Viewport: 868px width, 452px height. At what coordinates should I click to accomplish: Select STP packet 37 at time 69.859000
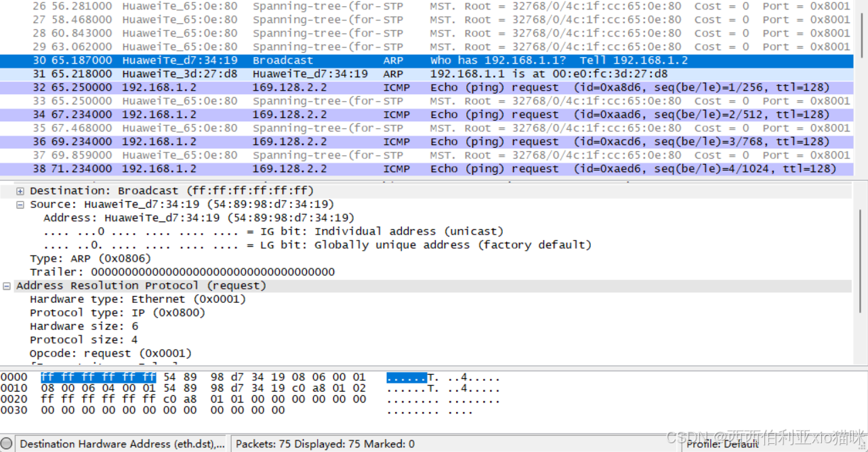[426, 155]
